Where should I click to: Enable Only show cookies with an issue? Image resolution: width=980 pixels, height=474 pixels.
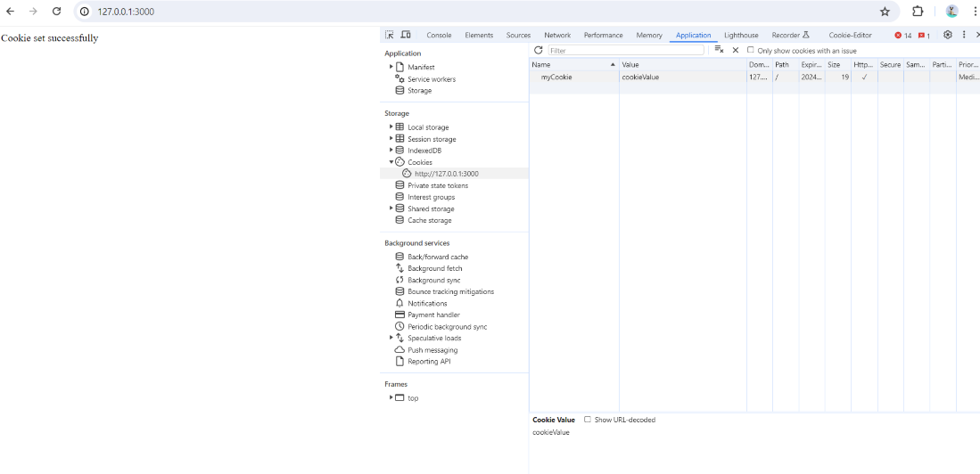pos(751,50)
